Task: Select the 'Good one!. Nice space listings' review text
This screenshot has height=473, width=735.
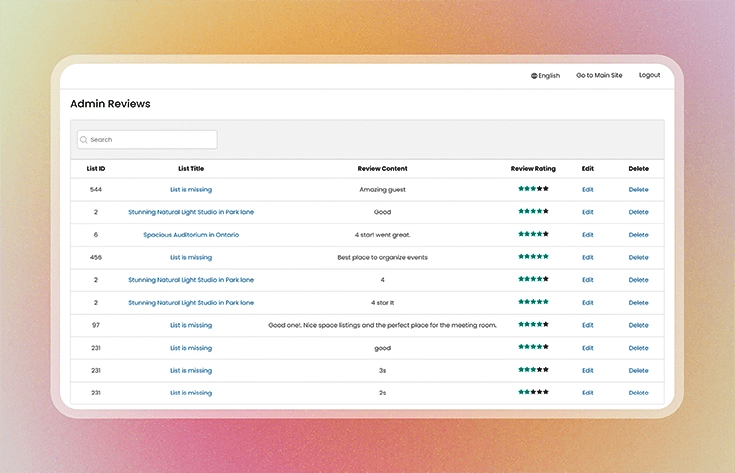Action: (x=382, y=325)
